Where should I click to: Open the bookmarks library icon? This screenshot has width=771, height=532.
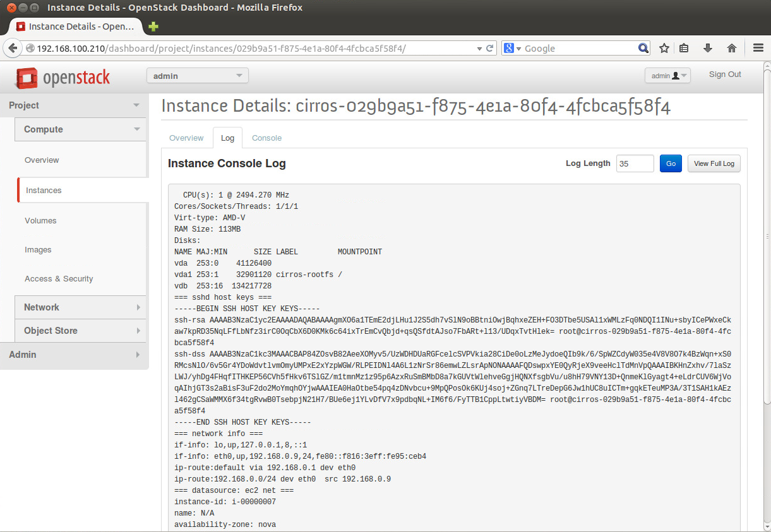(x=684, y=47)
